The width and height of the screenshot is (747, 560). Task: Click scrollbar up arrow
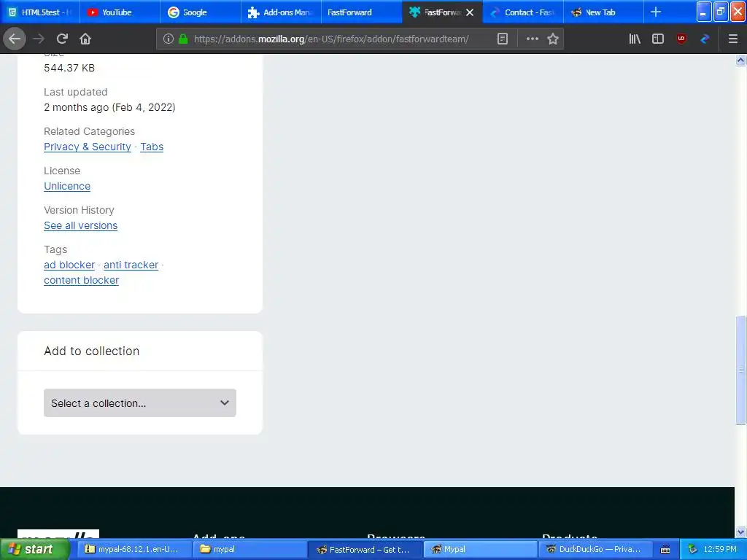(740, 61)
